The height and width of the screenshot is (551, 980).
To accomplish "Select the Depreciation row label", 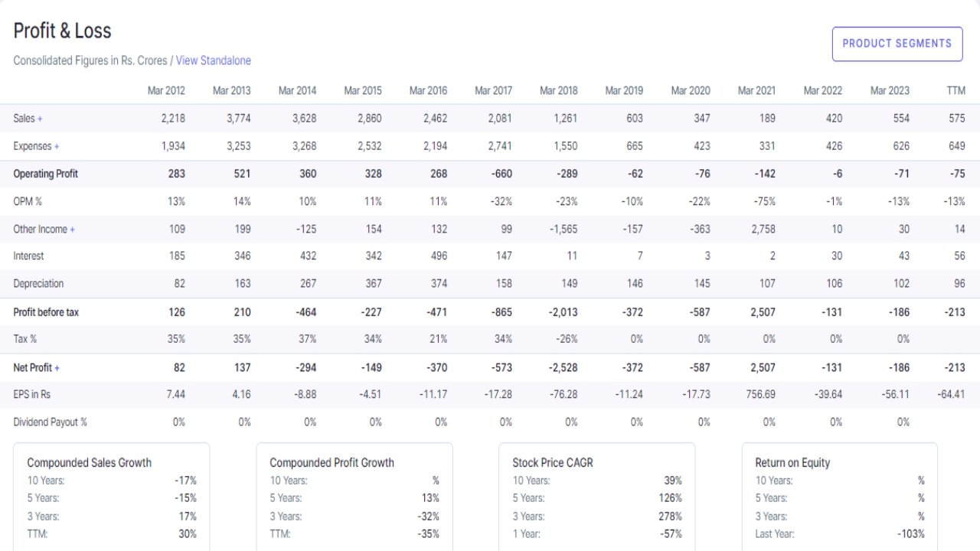I will 38,283.
